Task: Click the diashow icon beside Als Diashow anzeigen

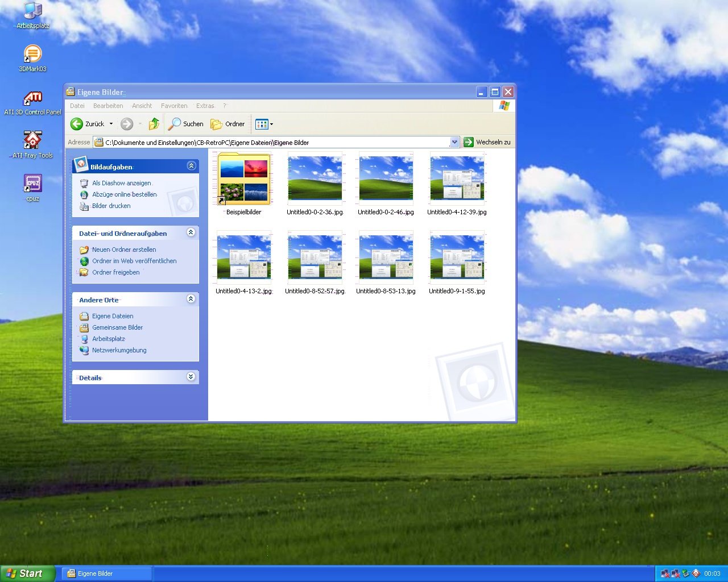Action: (84, 183)
